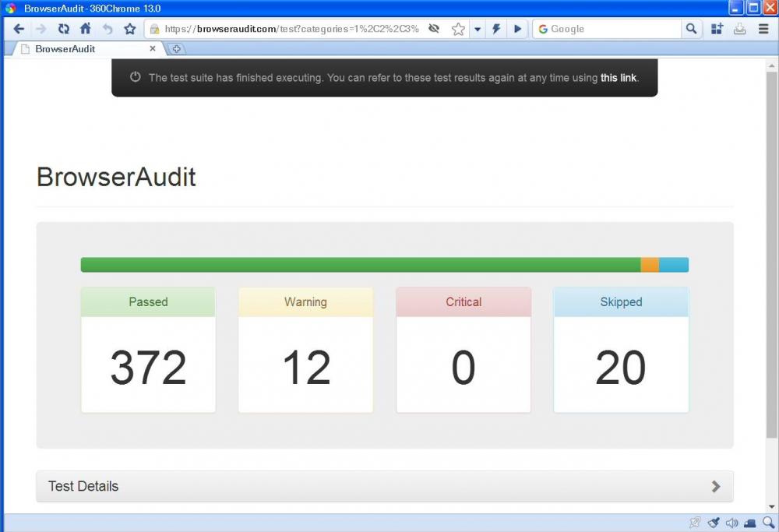
Task: Open the dropdown arrow next to bookmark star
Action: pyautogui.click(x=478, y=29)
